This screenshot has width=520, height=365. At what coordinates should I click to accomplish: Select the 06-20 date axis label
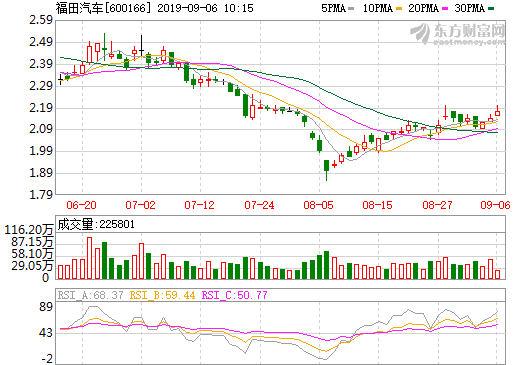pos(81,205)
